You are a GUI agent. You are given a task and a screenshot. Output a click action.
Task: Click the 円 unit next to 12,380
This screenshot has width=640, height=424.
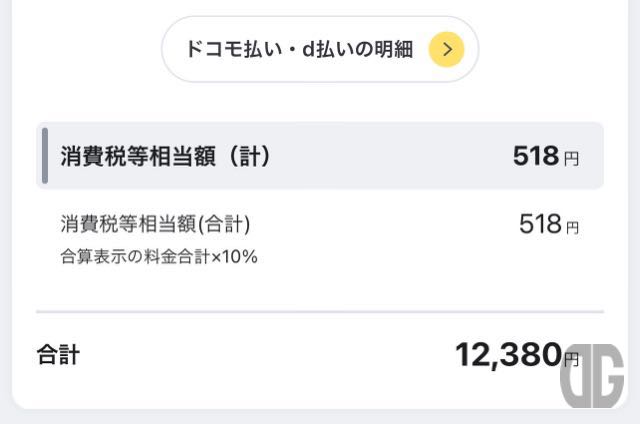click(571, 359)
